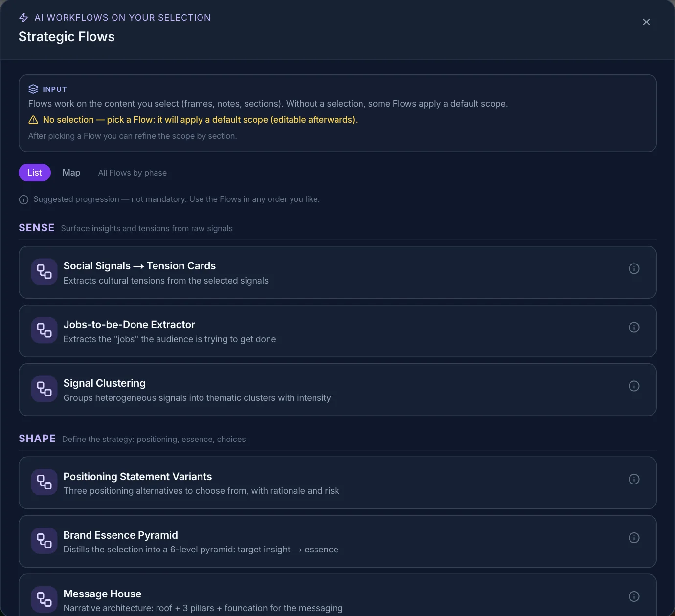Show info for Jobs-to-be-Done Extractor
The image size is (675, 616).
634,327
